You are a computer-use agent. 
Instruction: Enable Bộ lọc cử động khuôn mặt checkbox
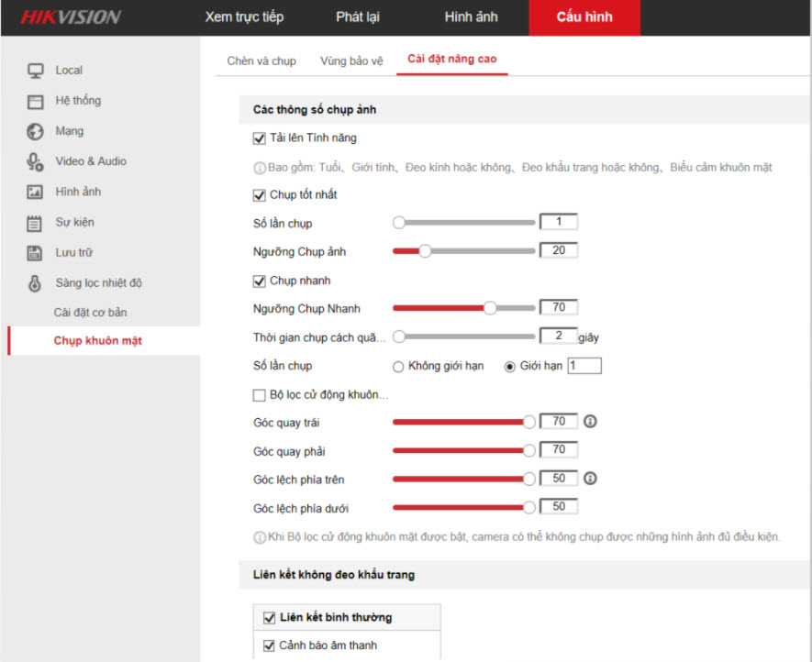(x=259, y=395)
